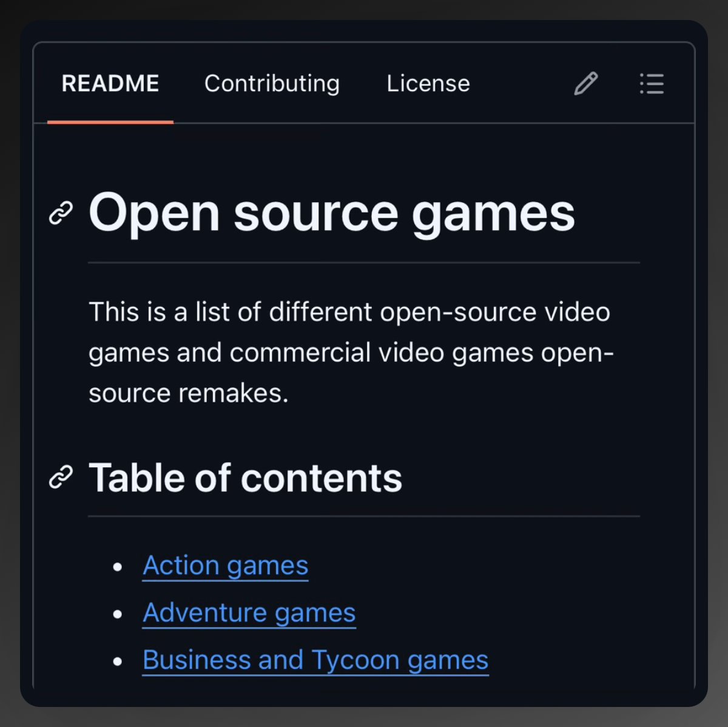Open the Contributing tab
728x727 pixels.
272,84
